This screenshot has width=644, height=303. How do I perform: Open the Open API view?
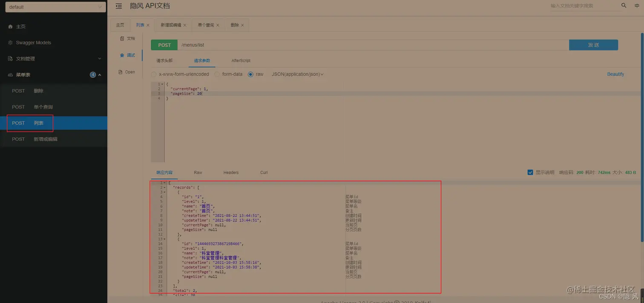pos(127,72)
